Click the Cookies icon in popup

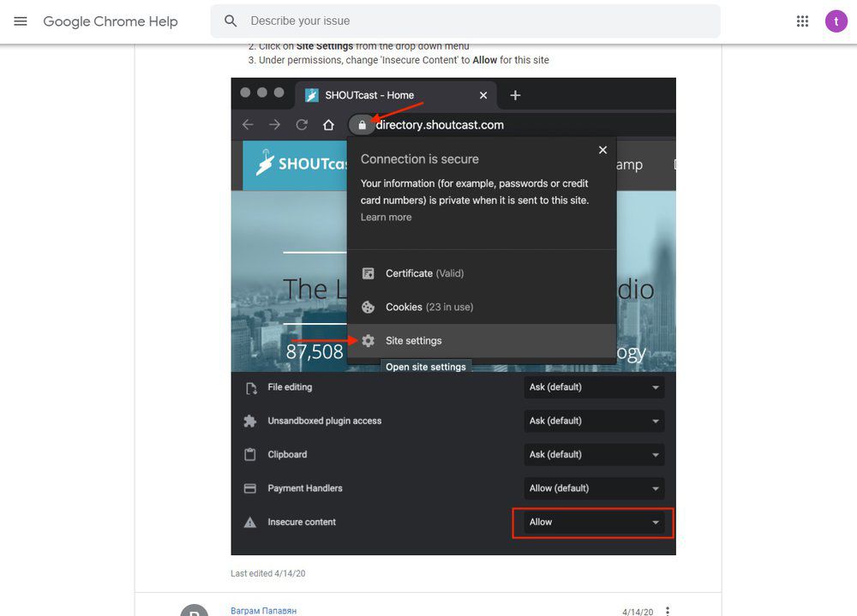pos(368,307)
